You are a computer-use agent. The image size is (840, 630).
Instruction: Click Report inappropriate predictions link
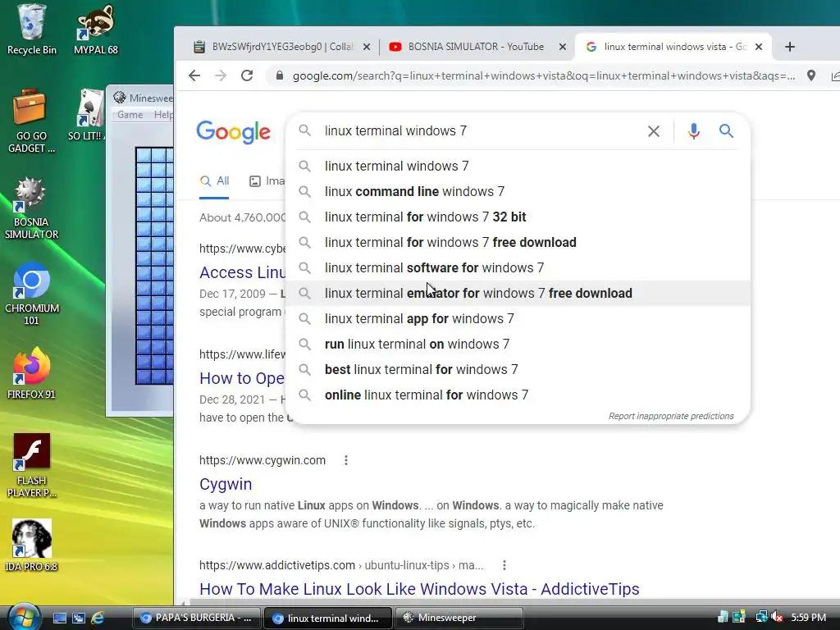coord(671,416)
